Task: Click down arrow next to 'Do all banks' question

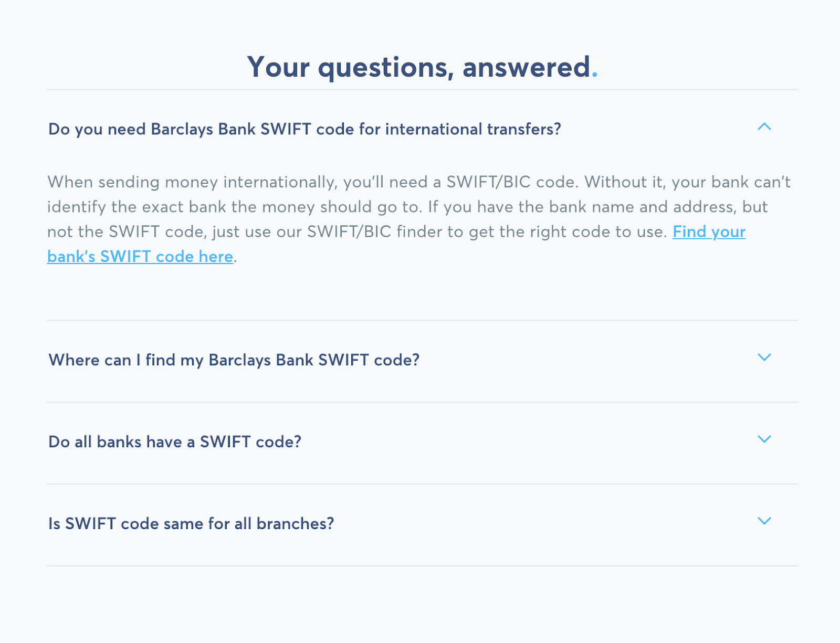Action: (764, 439)
